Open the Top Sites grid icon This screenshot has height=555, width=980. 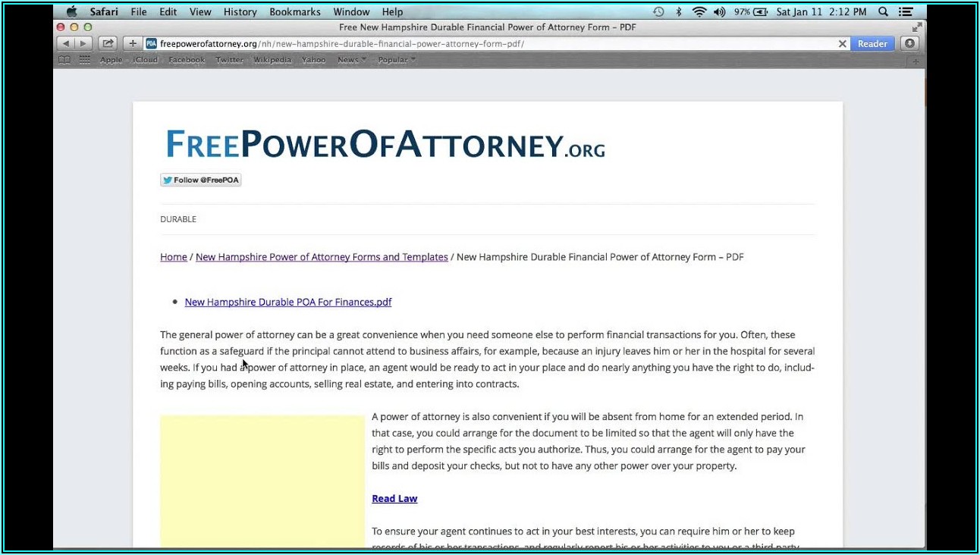pos(84,60)
